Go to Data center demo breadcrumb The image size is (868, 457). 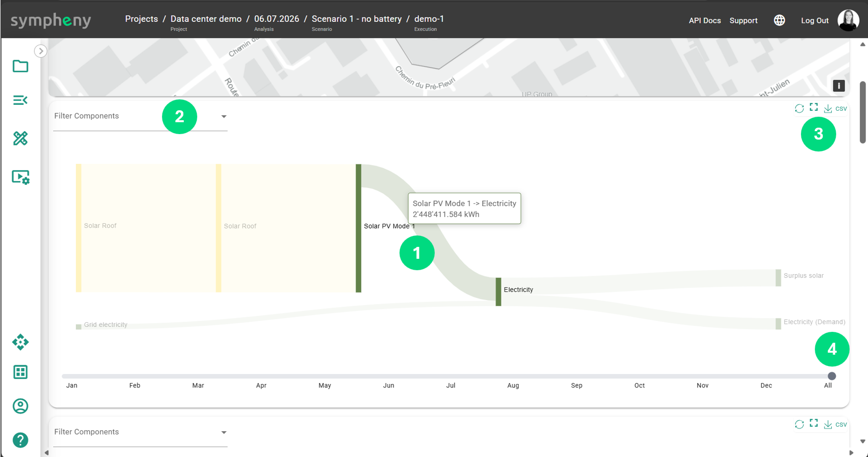[x=206, y=19]
